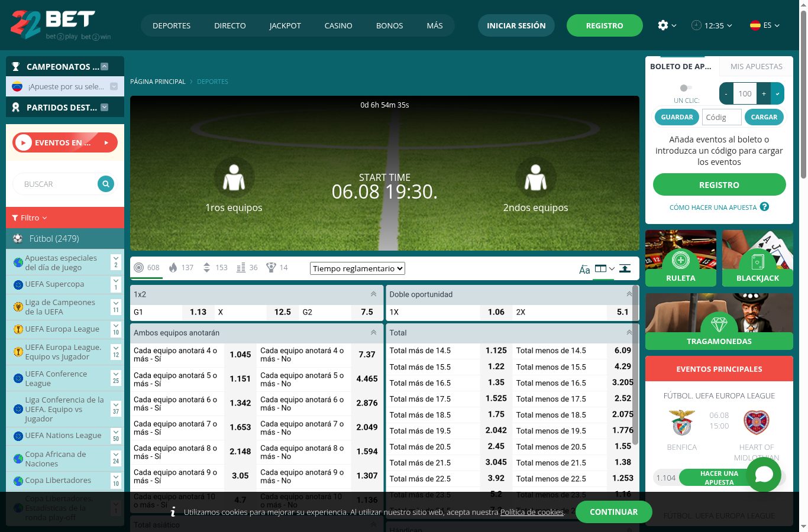Open the Más menu
The image size is (808, 532).
pos(435,25)
